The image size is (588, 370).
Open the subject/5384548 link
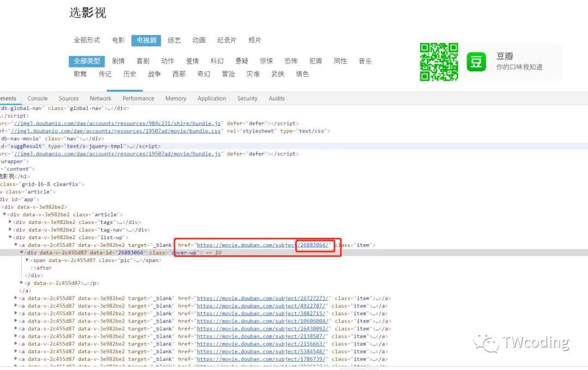click(x=261, y=351)
